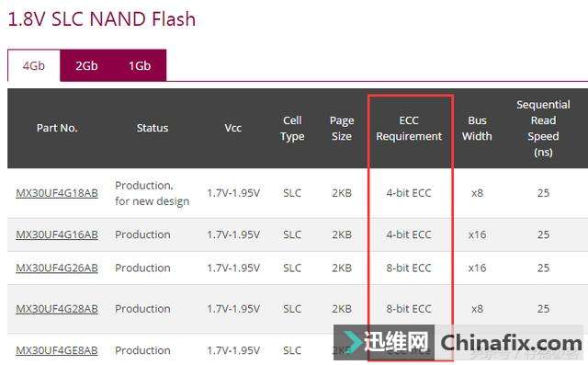588x365 pixels.
Task: Switch to the 4Gb tab
Action: point(34,65)
